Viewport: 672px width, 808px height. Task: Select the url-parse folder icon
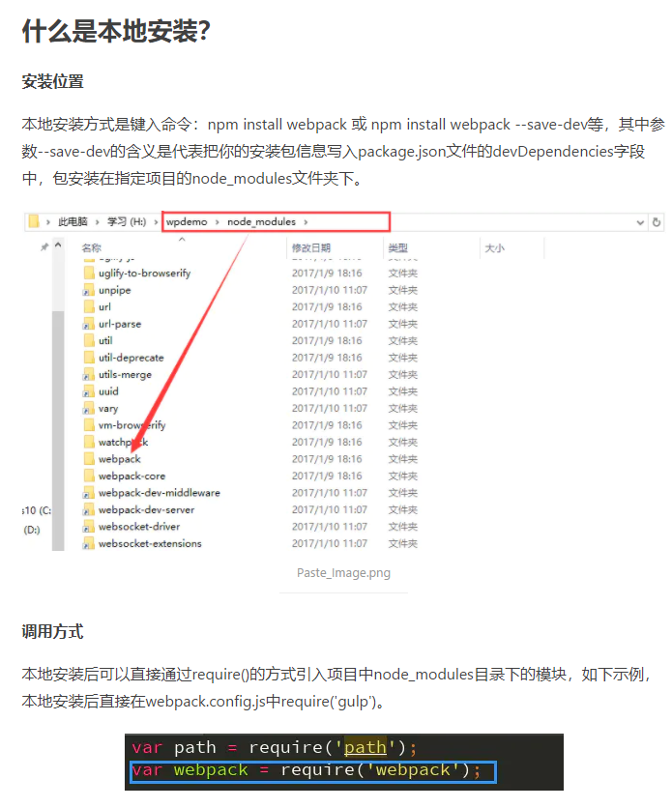pos(89,324)
